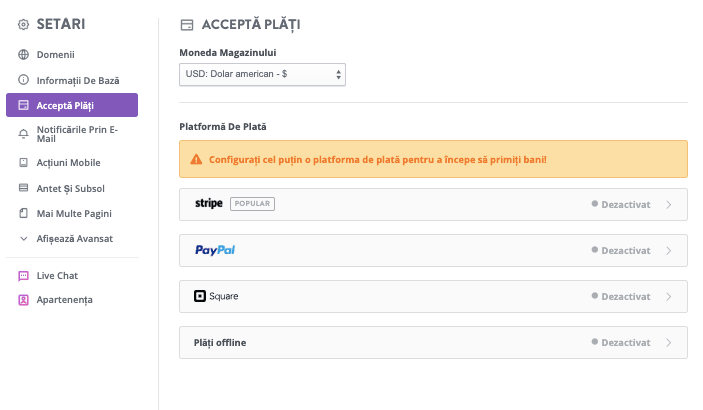The width and height of the screenshot is (703, 410).
Task: Click the chat bubble icon for Live Chat
Action: [x=24, y=275]
